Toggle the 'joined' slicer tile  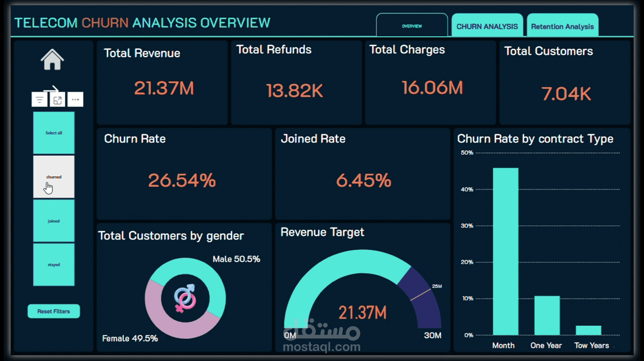tap(54, 221)
